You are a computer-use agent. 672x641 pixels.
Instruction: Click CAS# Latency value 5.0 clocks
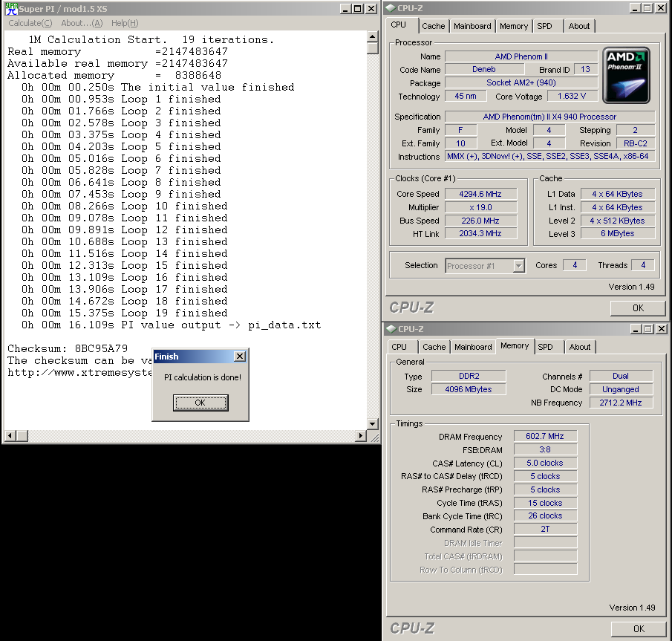(545, 463)
